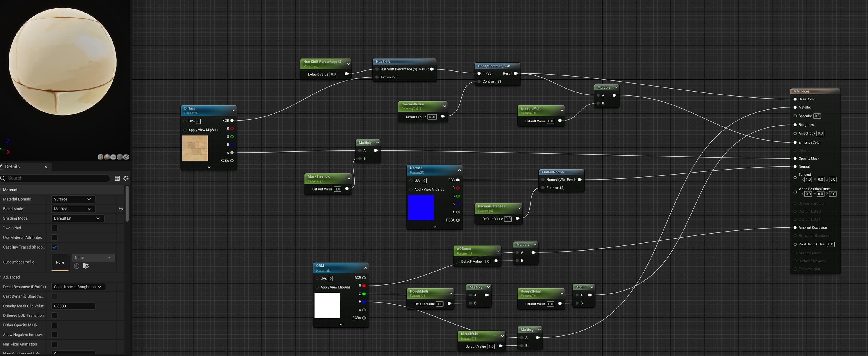Click the cylinder preview mesh icon
This screenshot has width=868, height=356.
(100, 157)
